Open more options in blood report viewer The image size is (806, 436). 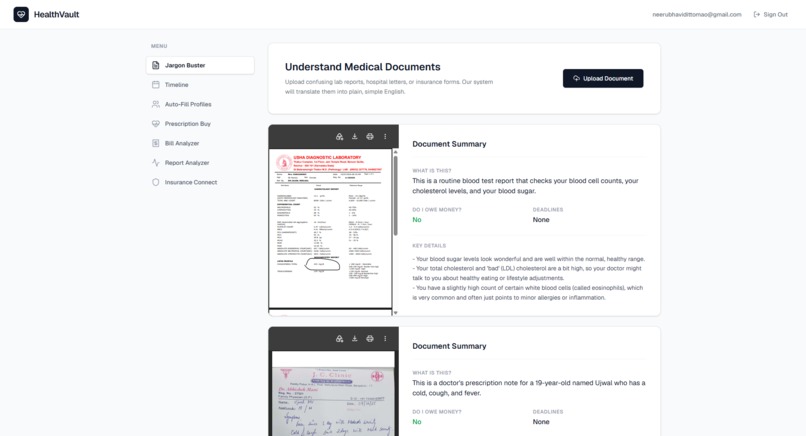tap(385, 137)
